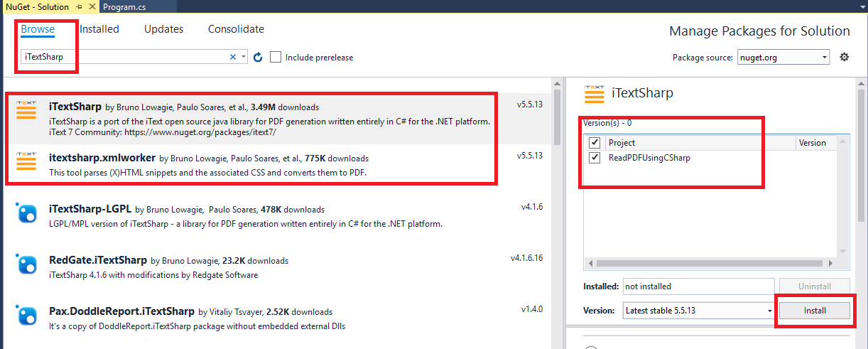
Task: Click the iTextSharp logo in details pane
Action: (594, 94)
